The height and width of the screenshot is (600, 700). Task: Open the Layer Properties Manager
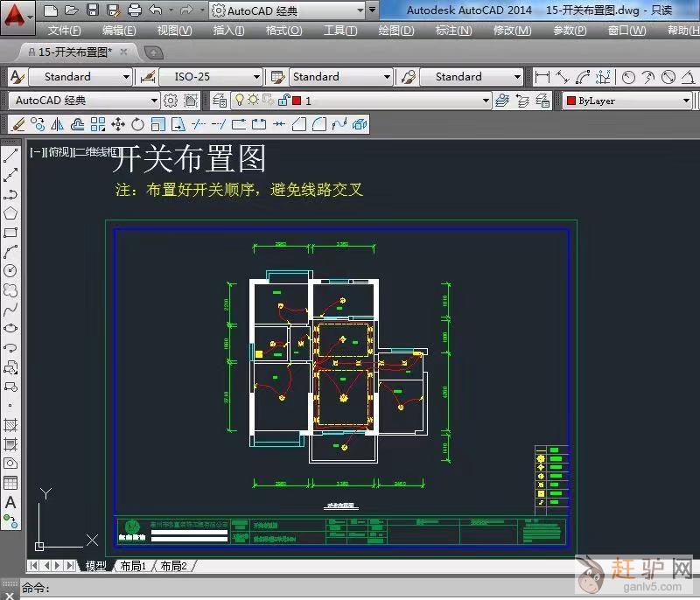(x=219, y=101)
